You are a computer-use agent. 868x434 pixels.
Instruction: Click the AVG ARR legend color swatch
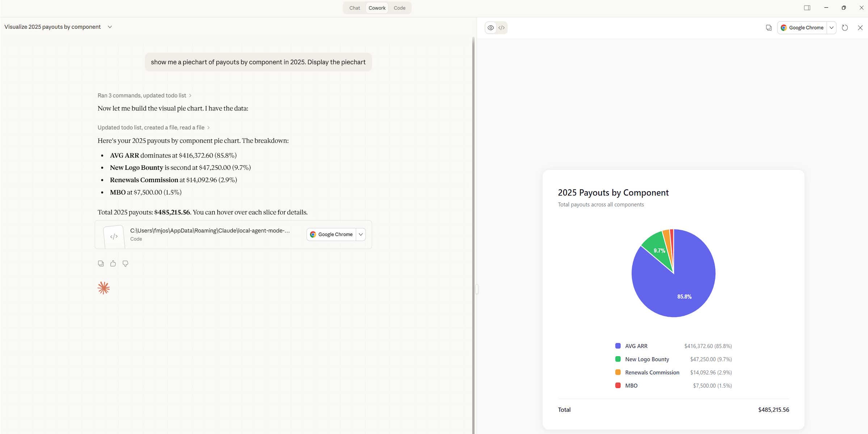tap(618, 346)
